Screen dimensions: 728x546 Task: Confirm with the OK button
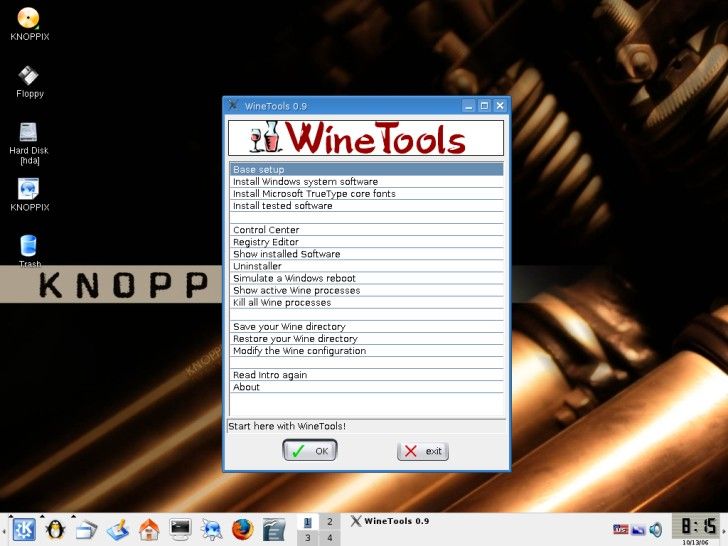point(310,450)
